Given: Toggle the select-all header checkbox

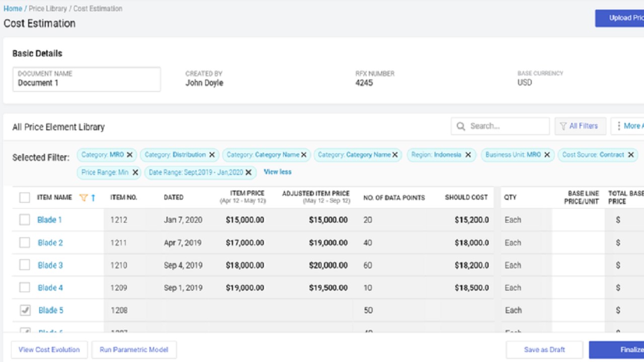Looking at the screenshot, I should [x=25, y=198].
